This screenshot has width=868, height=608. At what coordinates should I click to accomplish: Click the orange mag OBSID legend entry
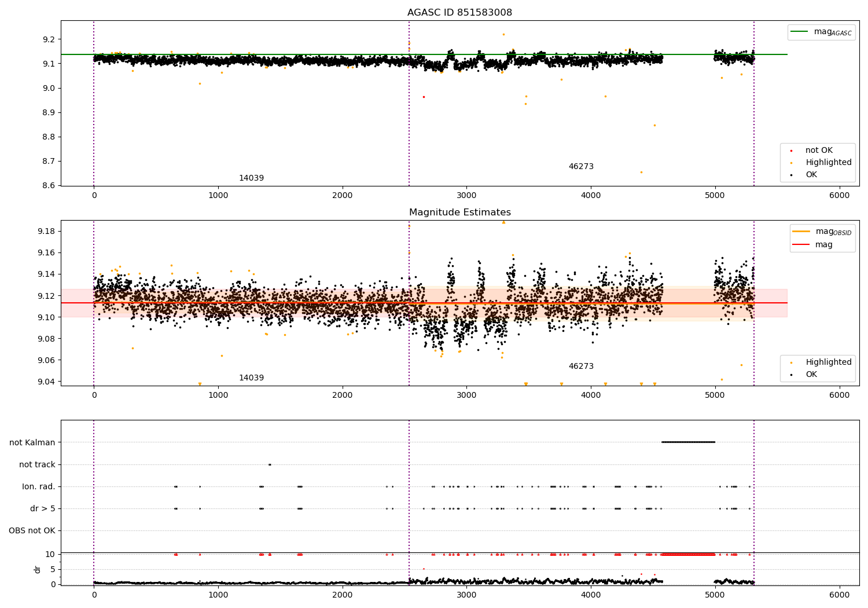click(x=822, y=232)
